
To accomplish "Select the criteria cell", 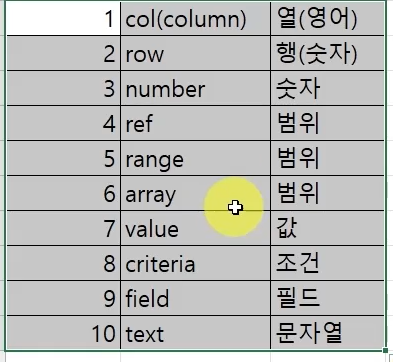I will coord(195,263).
